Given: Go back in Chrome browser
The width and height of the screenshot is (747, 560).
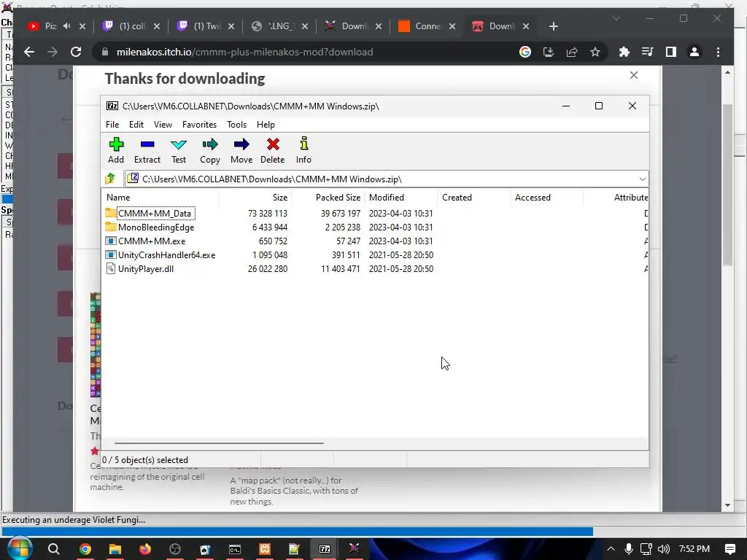Looking at the screenshot, I should coord(29,52).
